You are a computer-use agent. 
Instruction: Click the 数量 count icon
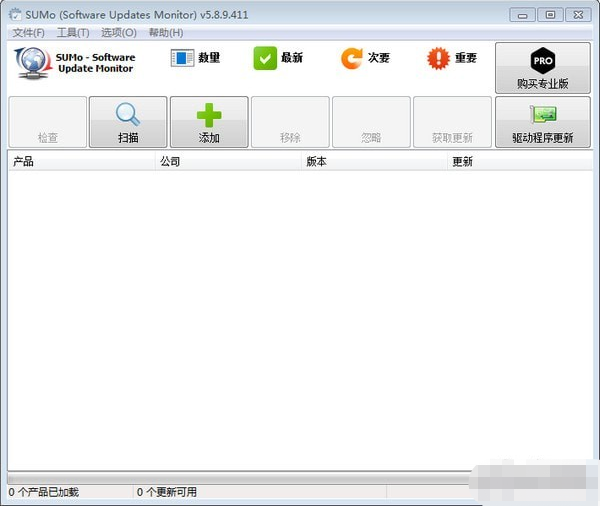click(182, 58)
